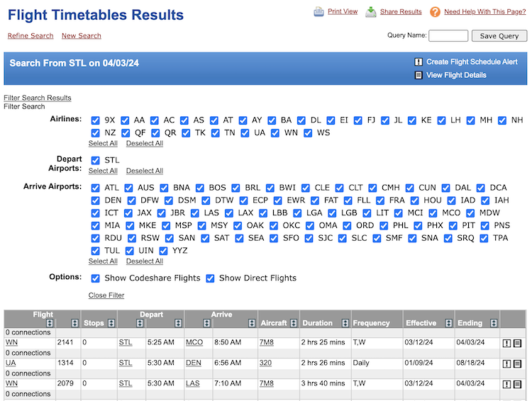Image resolution: width=532 pixels, height=401 pixels.
Task: Open the flight details icon for flight UA 1314
Action: (517, 364)
